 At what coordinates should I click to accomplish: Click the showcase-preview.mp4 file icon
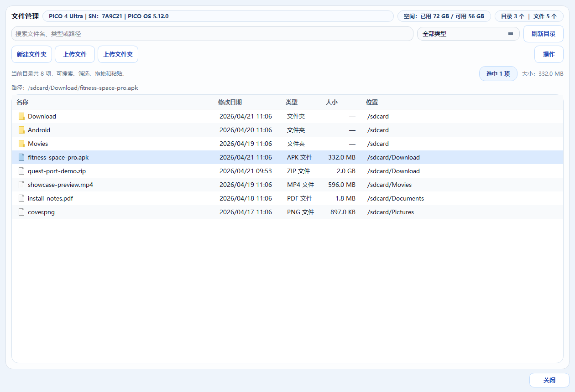coord(21,185)
